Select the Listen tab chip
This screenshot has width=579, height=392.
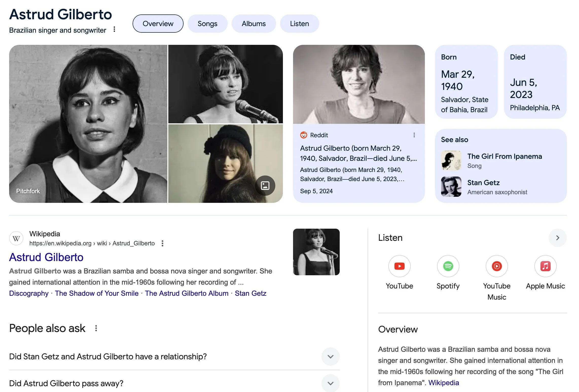tap(299, 24)
